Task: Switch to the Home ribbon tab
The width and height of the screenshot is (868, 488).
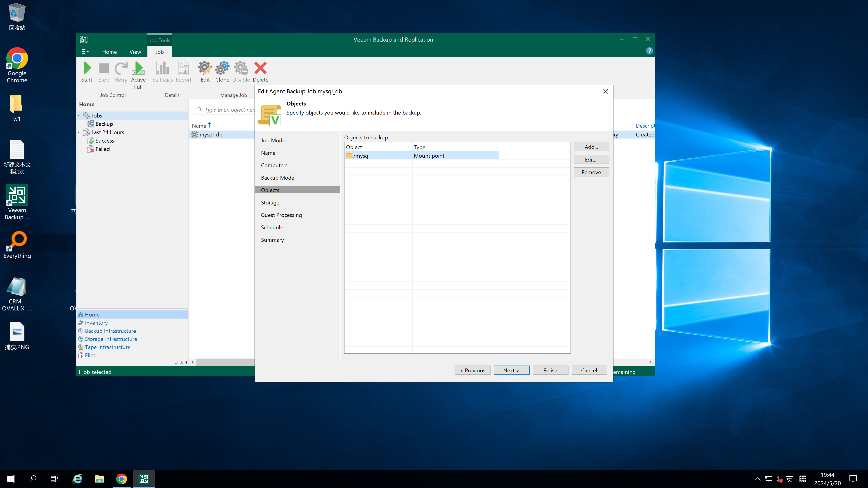Action: click(109, 52)
